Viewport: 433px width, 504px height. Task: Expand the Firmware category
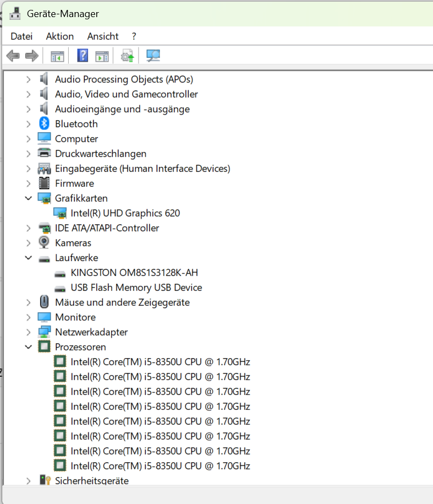(28, 183)
